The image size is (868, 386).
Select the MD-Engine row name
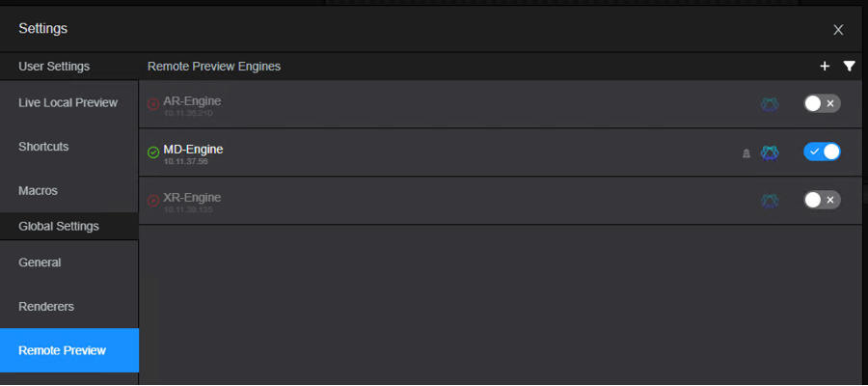click(193, 150)
